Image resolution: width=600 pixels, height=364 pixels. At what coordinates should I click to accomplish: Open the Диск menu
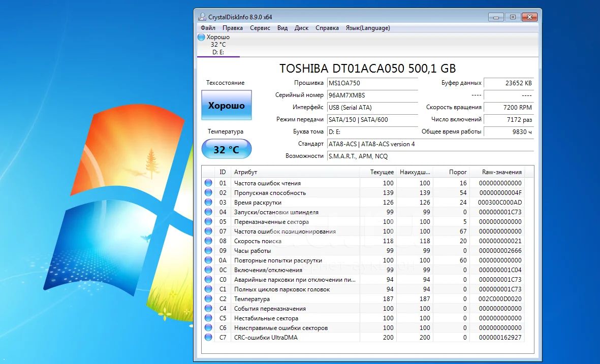tap(302, 28)
